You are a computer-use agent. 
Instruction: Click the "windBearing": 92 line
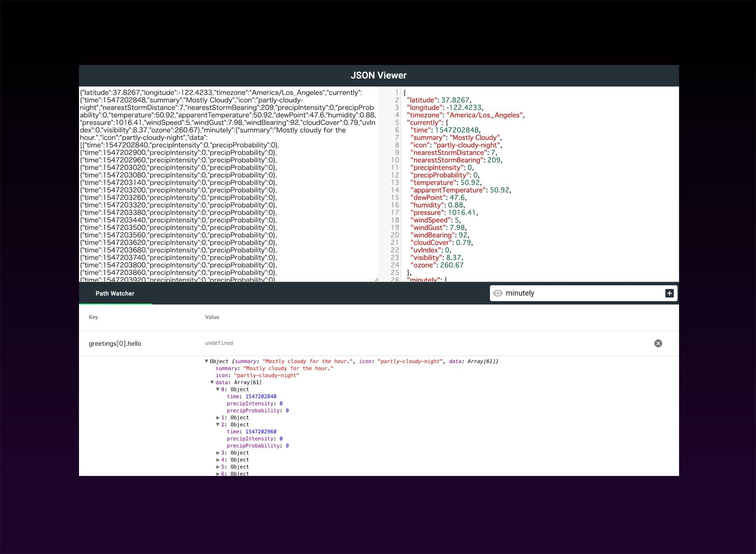(x=440, y=235)
